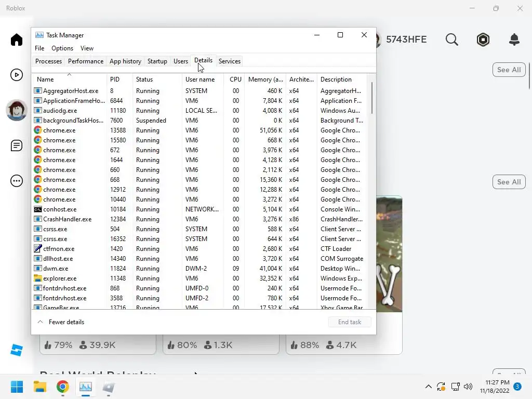Click the Roblox game thumbnail behind Task Manager
The image size is (532, 399).
click(389, 254)
